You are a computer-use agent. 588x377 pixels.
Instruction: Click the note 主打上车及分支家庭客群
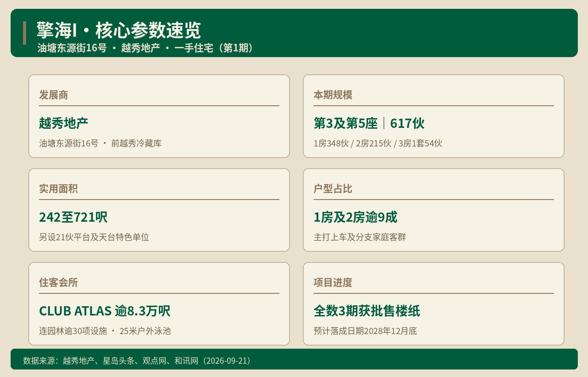click(x=360, y=237)
